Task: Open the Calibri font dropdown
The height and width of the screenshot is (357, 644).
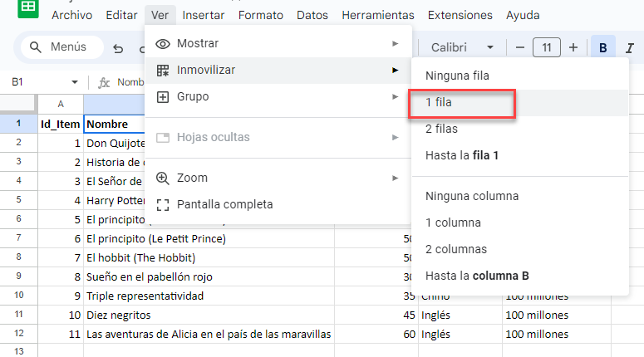Action: point(462,47)
